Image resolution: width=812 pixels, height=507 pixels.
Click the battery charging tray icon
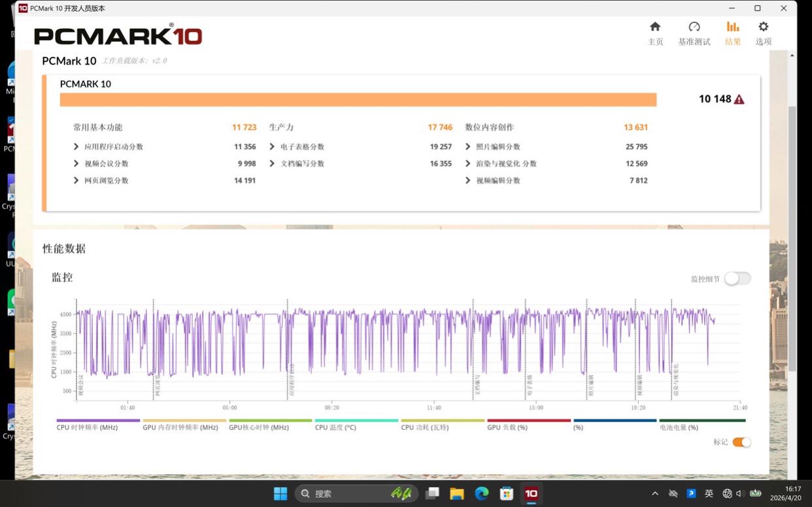coord(756,494)
